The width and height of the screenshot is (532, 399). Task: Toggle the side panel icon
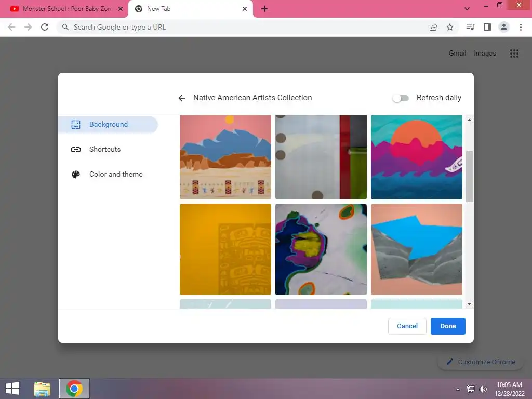[x=487, y=27]
